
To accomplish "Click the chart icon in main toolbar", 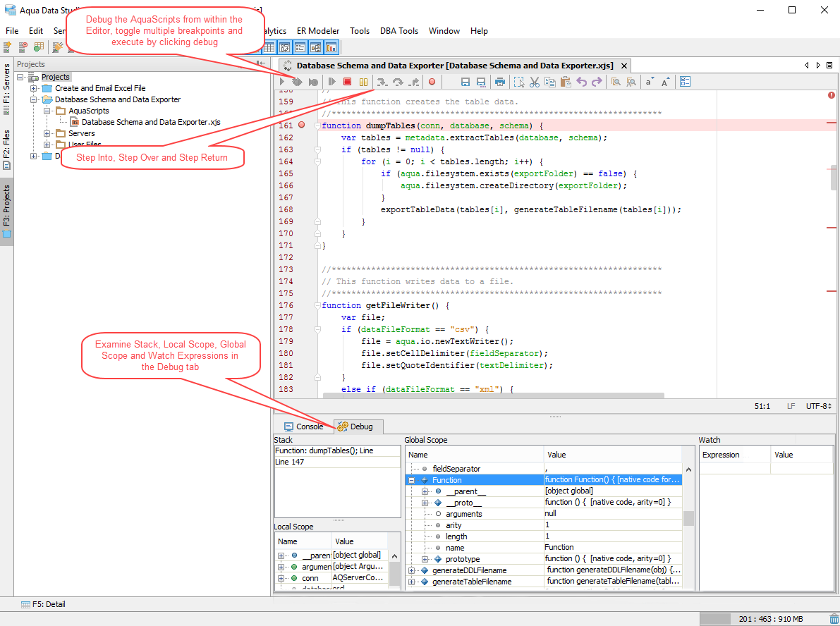I will pos(331,48).
